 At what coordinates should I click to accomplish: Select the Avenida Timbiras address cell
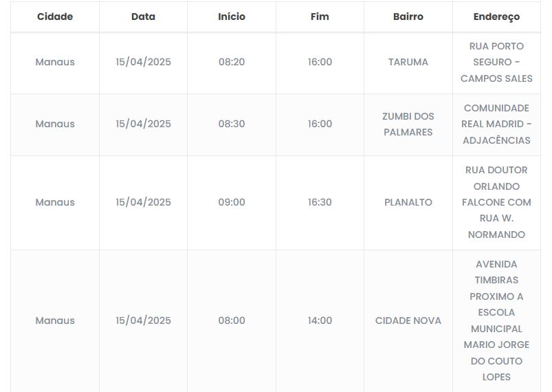496,320
